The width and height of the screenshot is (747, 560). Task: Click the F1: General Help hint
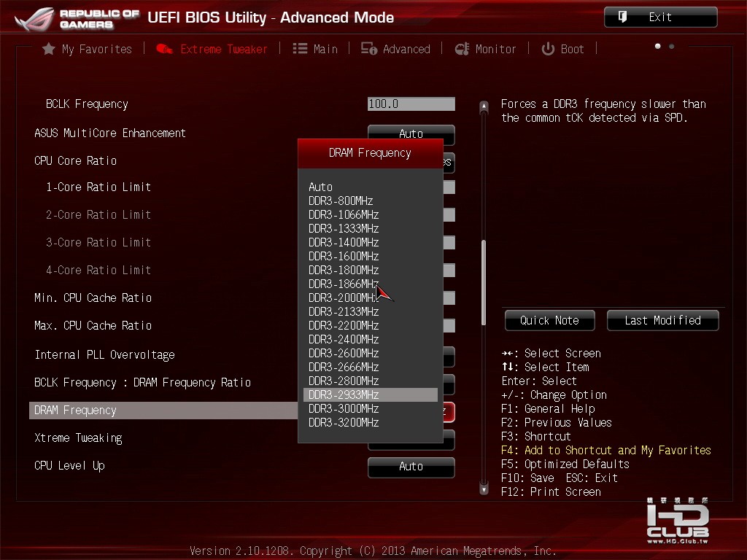(548, 408)
